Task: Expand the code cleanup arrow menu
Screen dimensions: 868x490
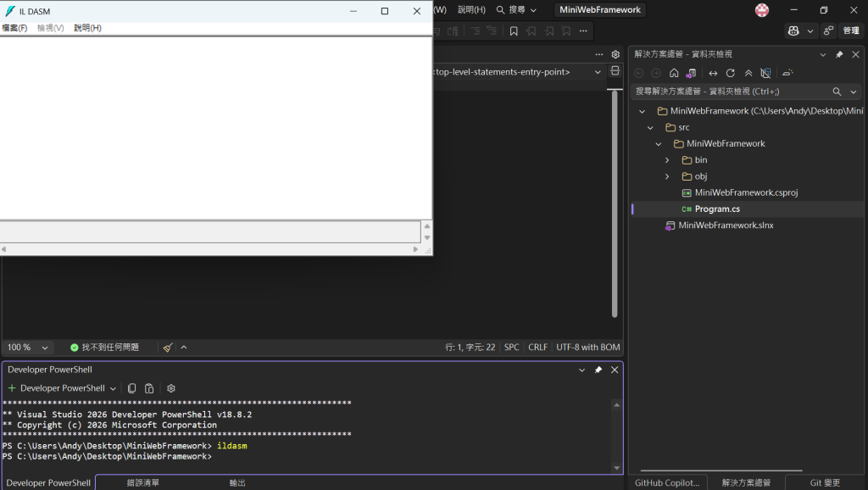Action: point(184,347)
